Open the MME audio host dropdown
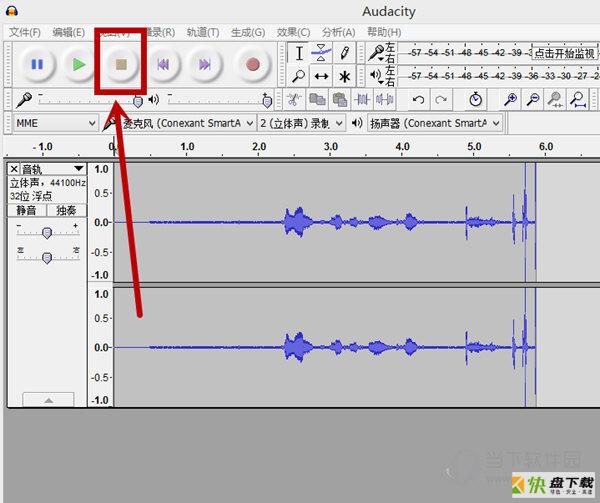 pos(55,123)
